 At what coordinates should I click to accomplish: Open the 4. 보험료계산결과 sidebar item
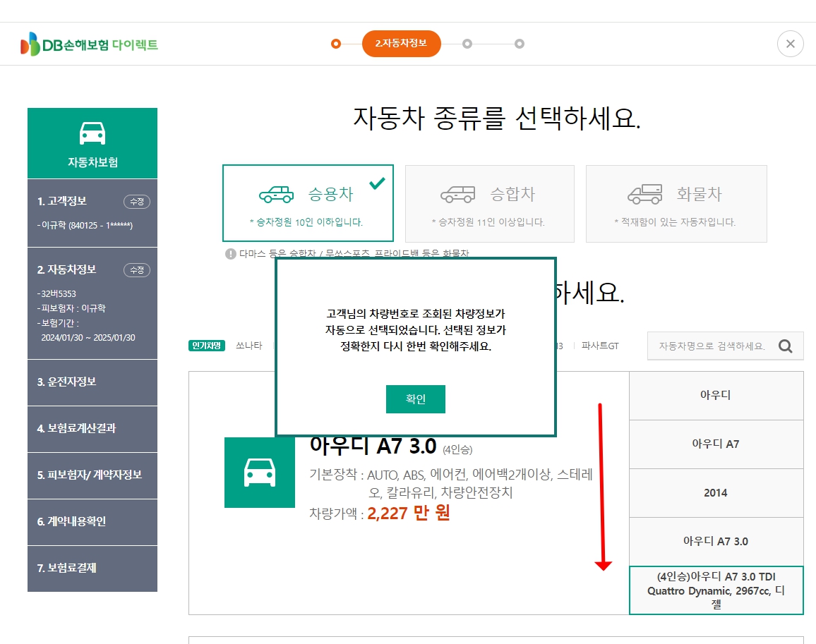click(x=92, y=429)
